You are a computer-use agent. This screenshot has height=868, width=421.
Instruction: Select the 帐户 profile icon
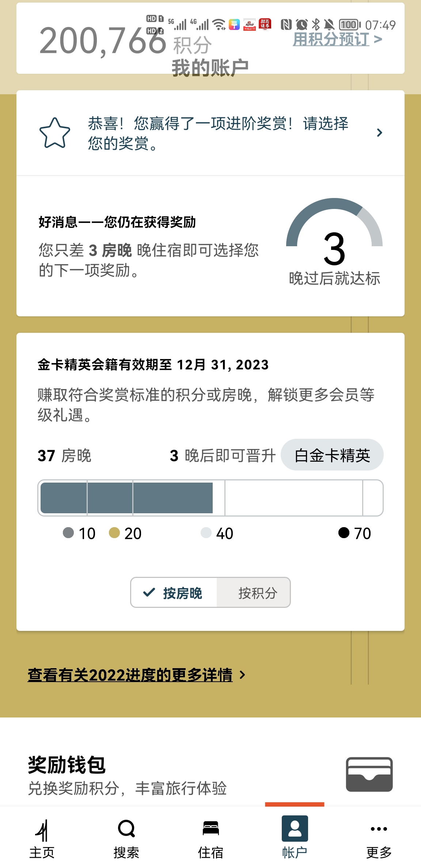(295, 829)
